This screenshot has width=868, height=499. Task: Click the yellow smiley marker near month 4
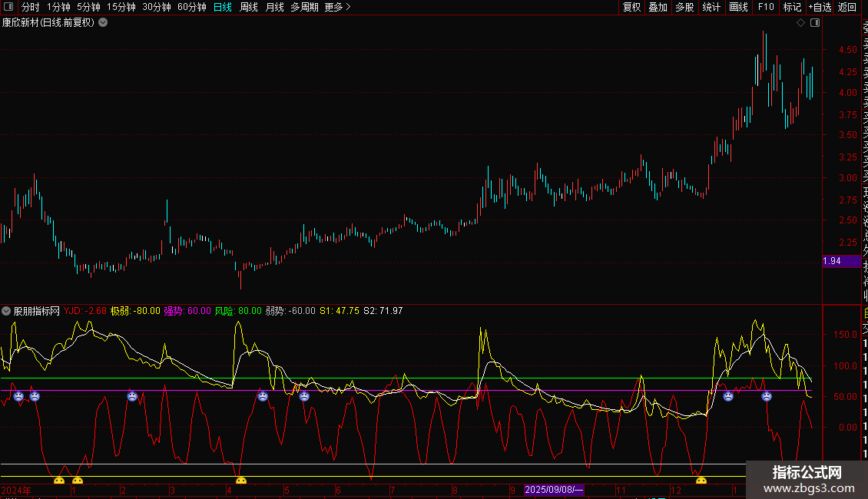point(241,481)
